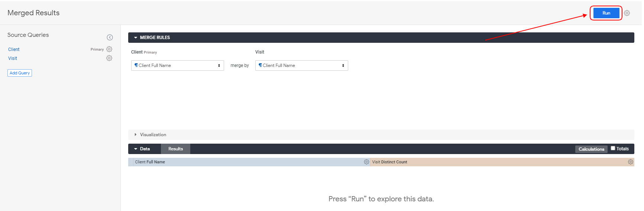Collapse the Data section
Image resolution: width=644 pixels, height=211 pixels.
click(142, 149)
